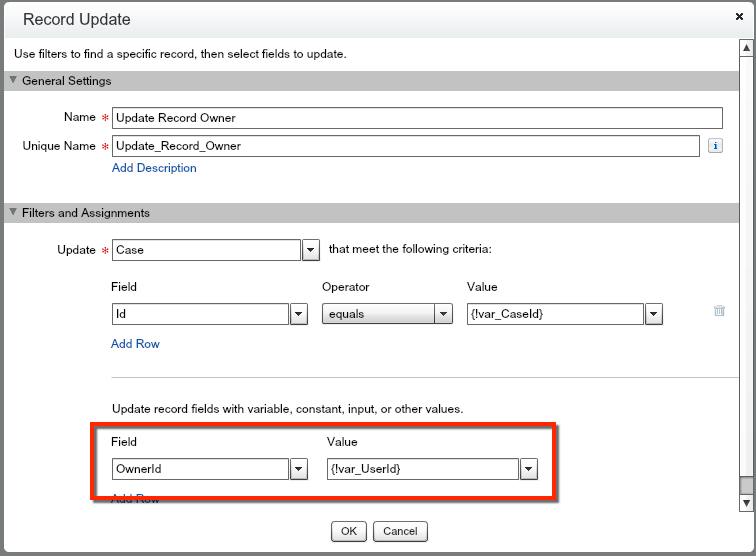Open the equals operator dropdown
The height and width of the screenshot is (556, 756).
pyautogui.click(x=444, y=314)
